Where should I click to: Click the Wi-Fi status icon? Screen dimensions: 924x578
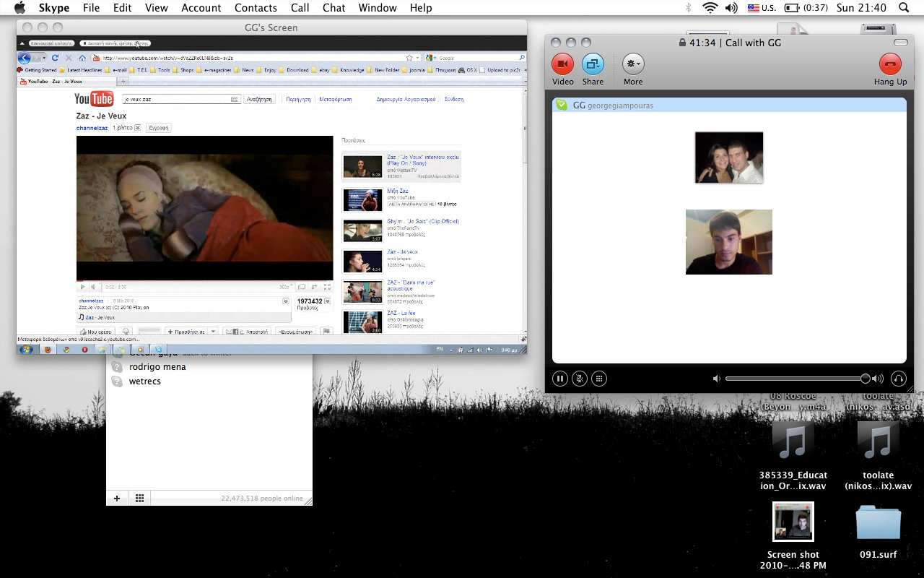point(710,8)
